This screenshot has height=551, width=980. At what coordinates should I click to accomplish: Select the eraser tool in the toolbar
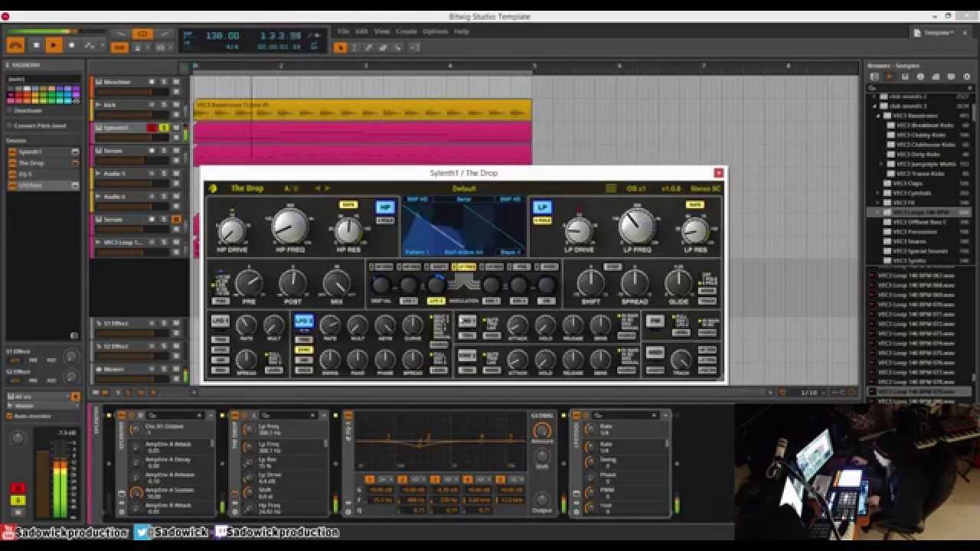click(x=383, y=47)
